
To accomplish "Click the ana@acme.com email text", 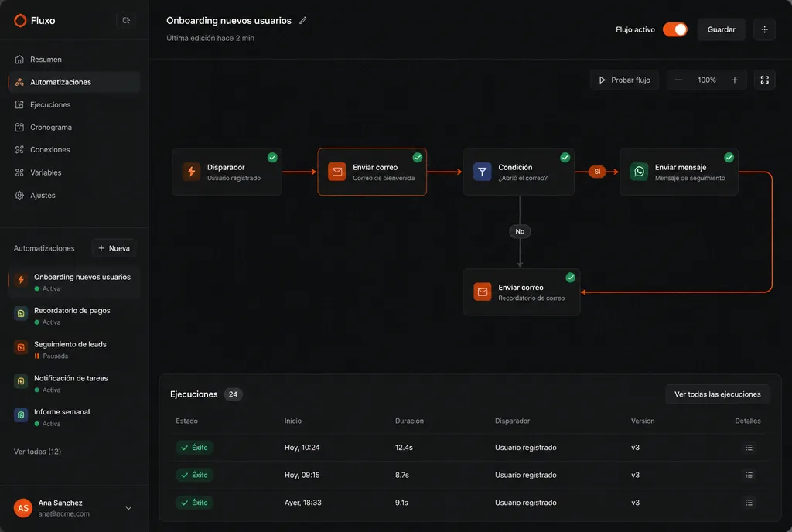I will (64, 514).
